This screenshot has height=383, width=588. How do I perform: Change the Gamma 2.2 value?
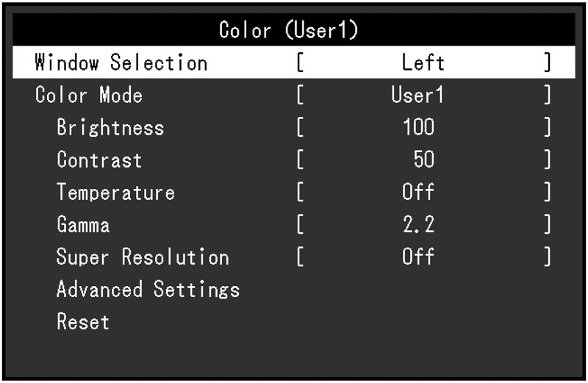tap(418, 224)
